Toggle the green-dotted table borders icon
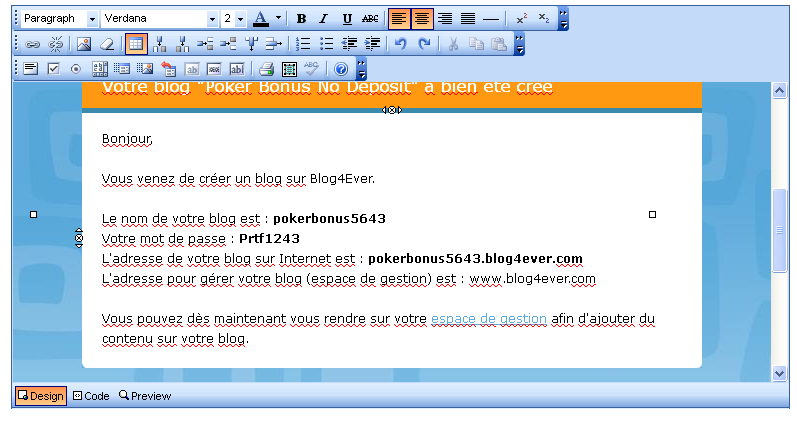This screenshot has width=797, height=426. click(289, 69)
